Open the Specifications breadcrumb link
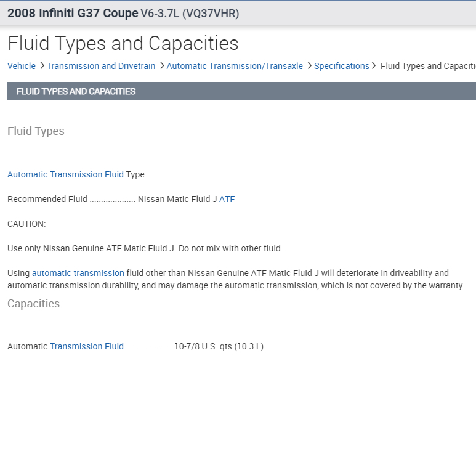The width and height of the screenshot is (476, 464). tap(341, 66)
